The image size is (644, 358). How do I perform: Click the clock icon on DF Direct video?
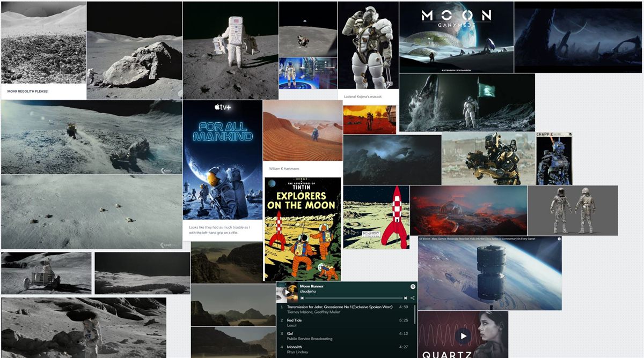(x=559, y=238)
